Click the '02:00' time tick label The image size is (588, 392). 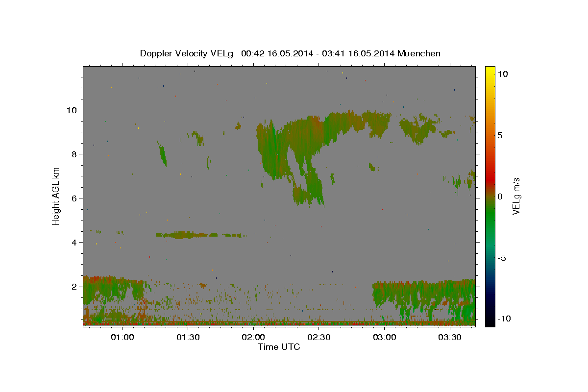coord(253,337)
